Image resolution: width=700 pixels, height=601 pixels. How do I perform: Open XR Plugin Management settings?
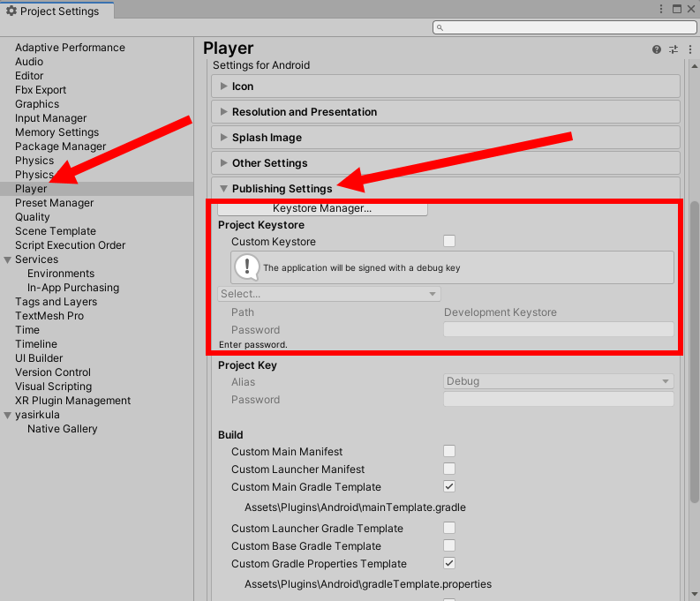click(72, 401)
